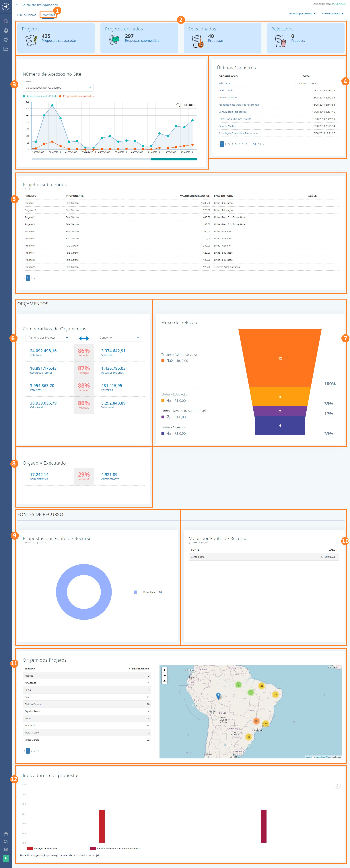Toggle Acessos ao site do Edital series

click(41, 96)
